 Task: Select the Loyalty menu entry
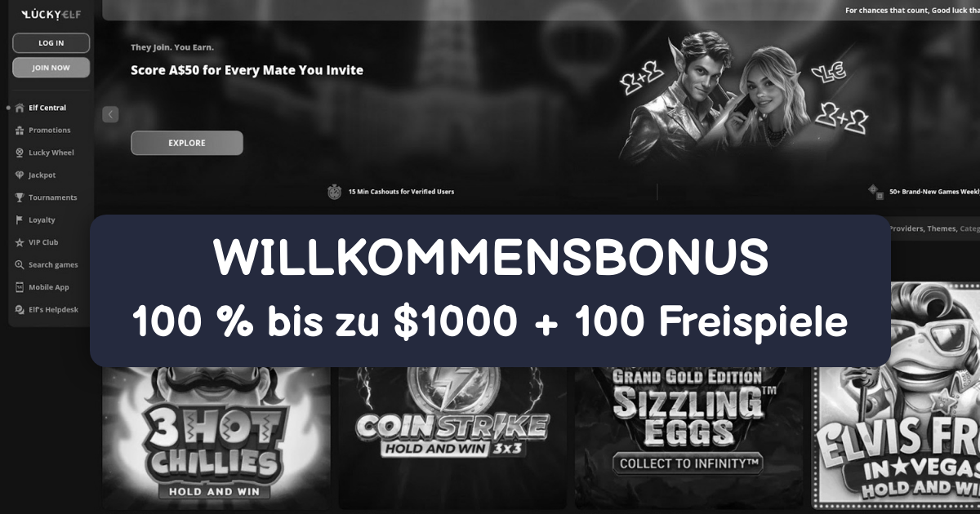(x=36, y=220)
